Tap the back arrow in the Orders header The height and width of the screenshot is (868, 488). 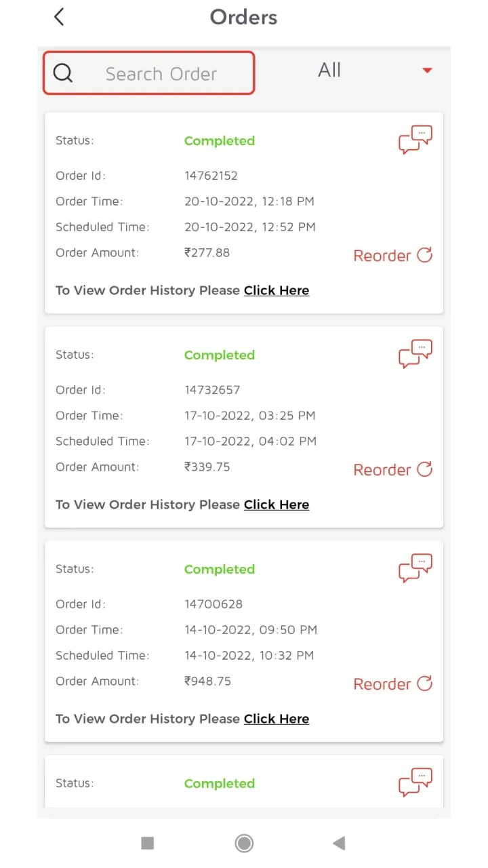(x=59, y=17)
